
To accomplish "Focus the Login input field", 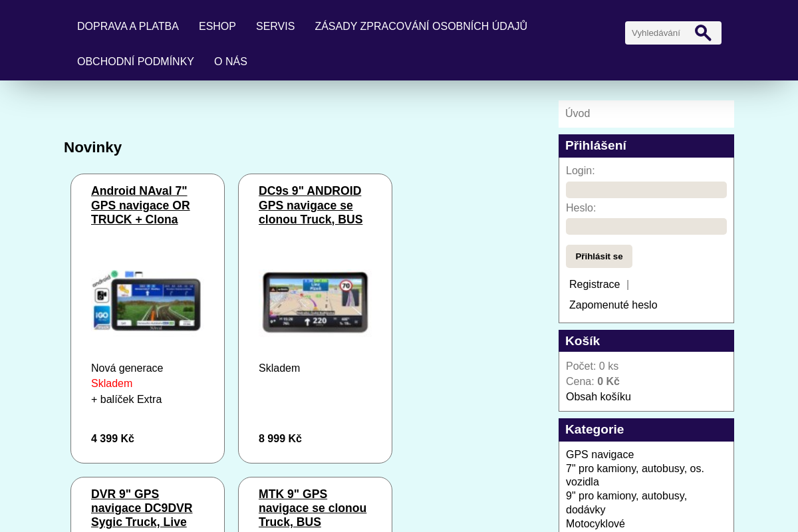I will pyautogui.click(x=646, y=190).
